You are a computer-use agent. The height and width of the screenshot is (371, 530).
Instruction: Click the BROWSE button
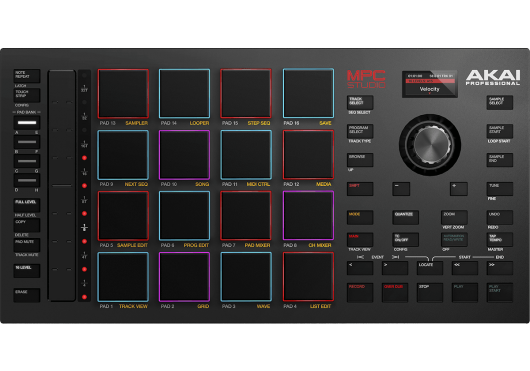tap(360, 160)
